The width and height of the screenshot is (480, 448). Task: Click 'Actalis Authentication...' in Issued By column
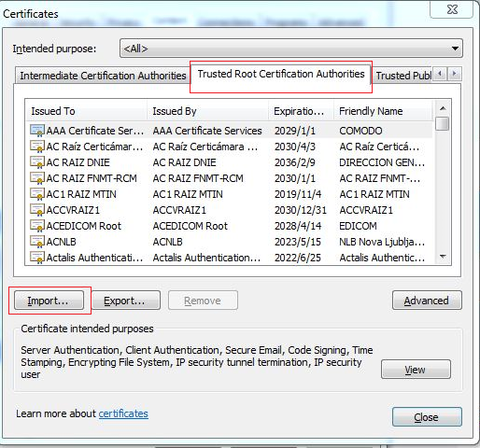tap(206, 258)
